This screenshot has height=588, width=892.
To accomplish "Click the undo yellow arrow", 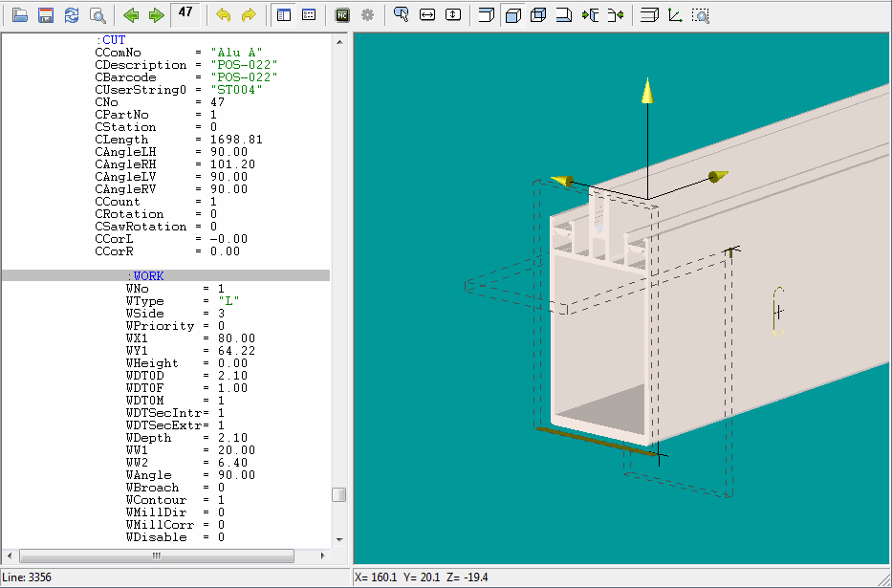I will click(223, 15).
